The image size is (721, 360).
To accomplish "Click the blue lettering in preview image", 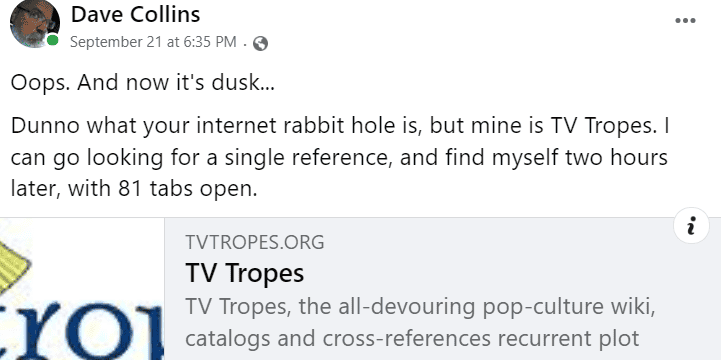I will tap(82, 331).
